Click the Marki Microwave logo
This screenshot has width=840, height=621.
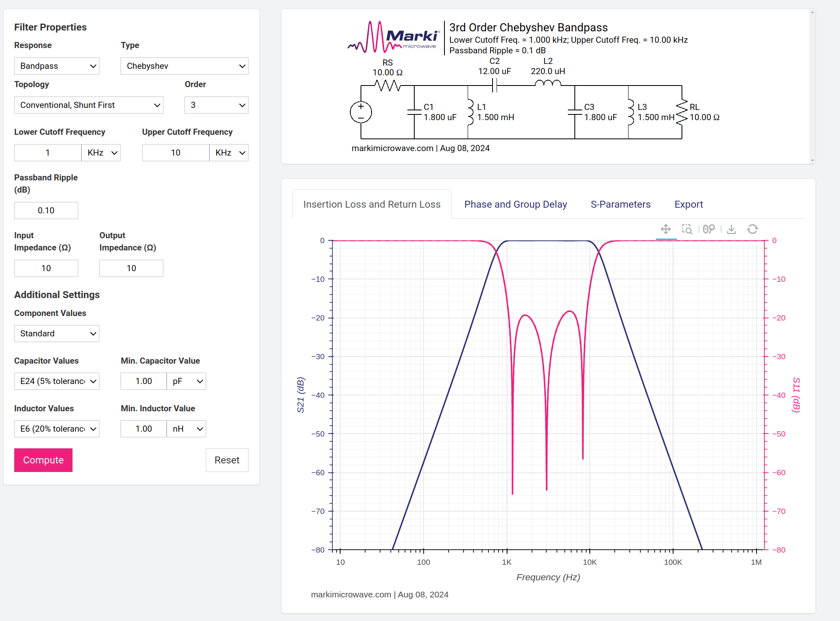394,37
